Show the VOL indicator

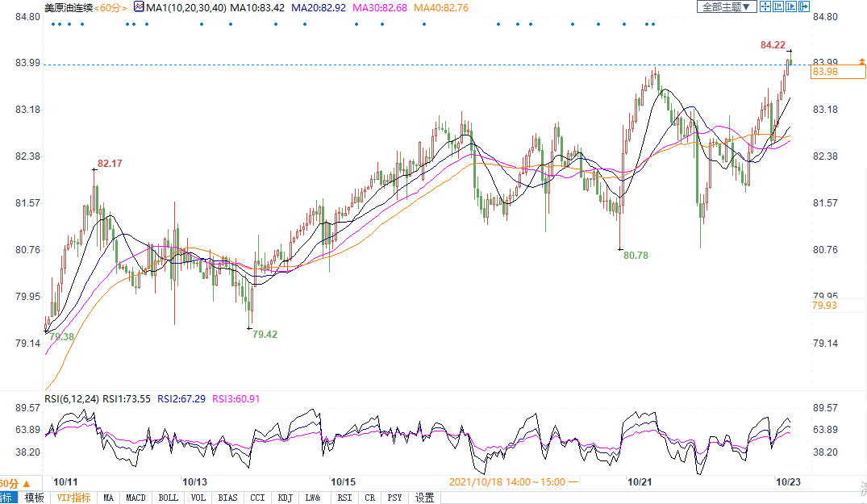pos(198,498)
